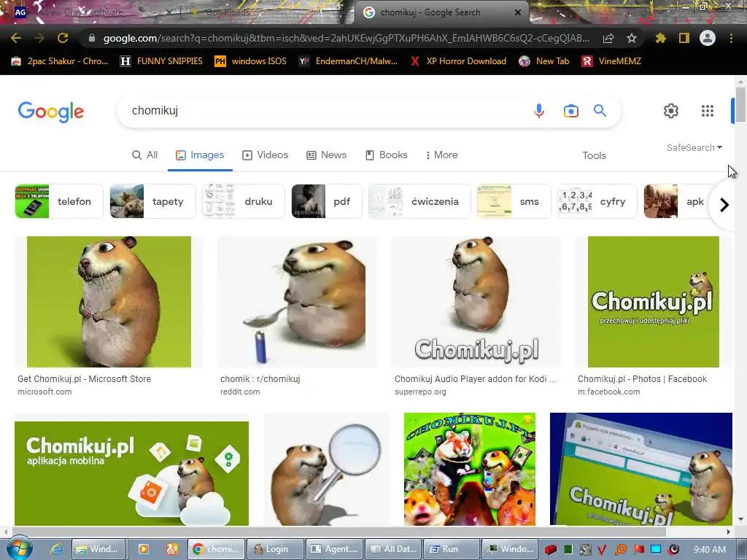Open the windows ISOS bookmark
Screen dimensions: 747x560
point(251,61)
